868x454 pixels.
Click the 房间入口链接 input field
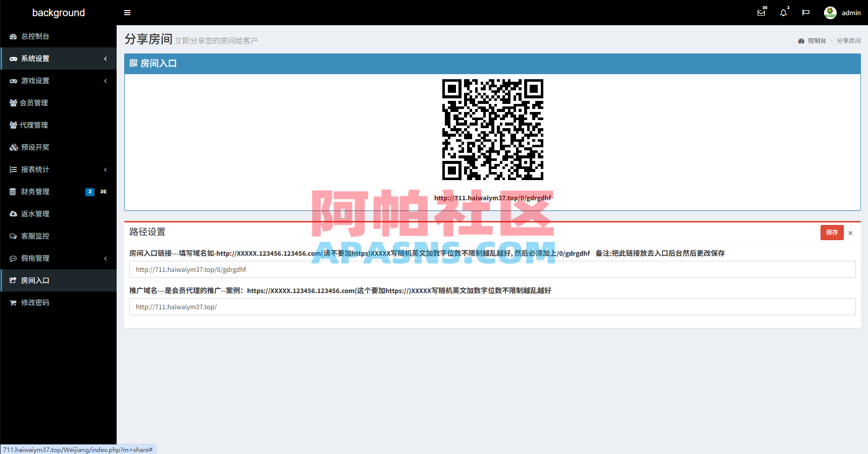coord(492,269)
